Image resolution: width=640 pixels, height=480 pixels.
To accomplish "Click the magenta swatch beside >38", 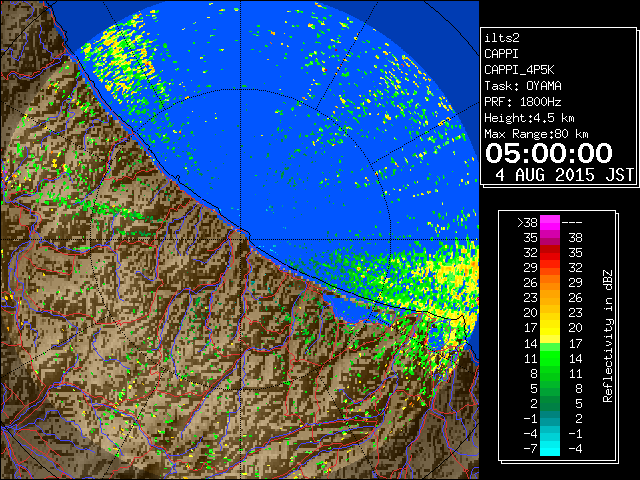I will tap(550, 223).
